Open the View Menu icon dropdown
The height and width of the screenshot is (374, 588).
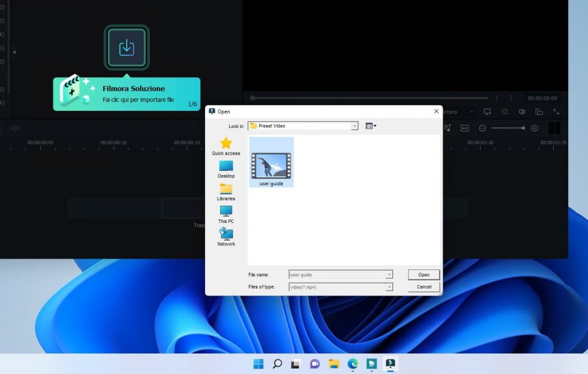tap(371, 126)
